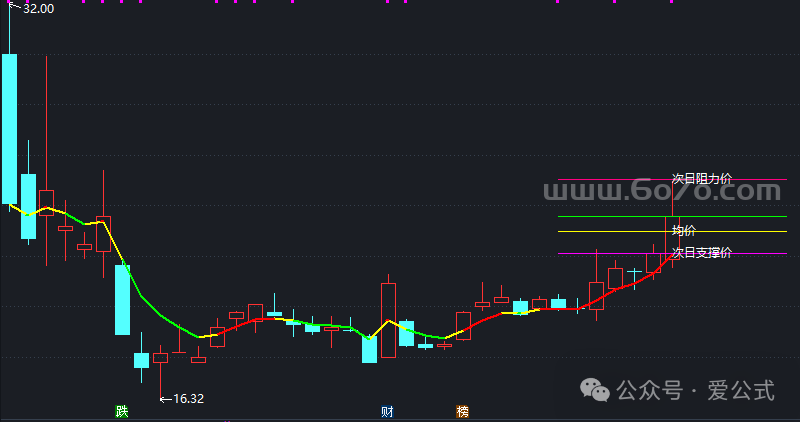Click the arrow beside 16.32 low
The image size is (800, 422).
pyautogui.click(x=166, y=399)
